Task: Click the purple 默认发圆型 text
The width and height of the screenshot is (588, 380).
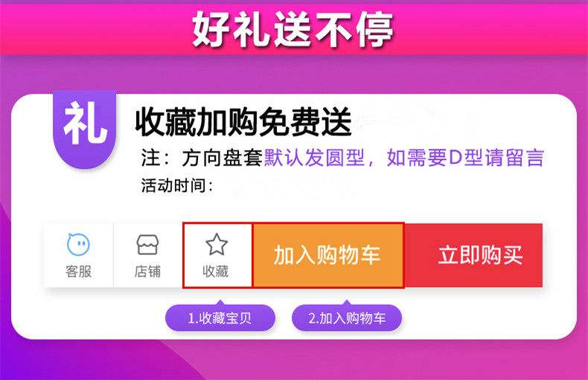Action: (x=314, y=158)
